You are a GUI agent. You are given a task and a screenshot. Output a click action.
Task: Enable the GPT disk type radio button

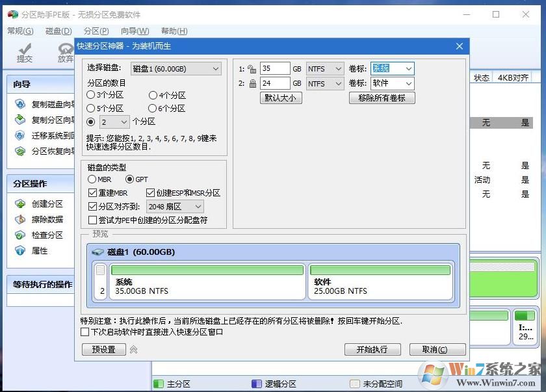131,179
